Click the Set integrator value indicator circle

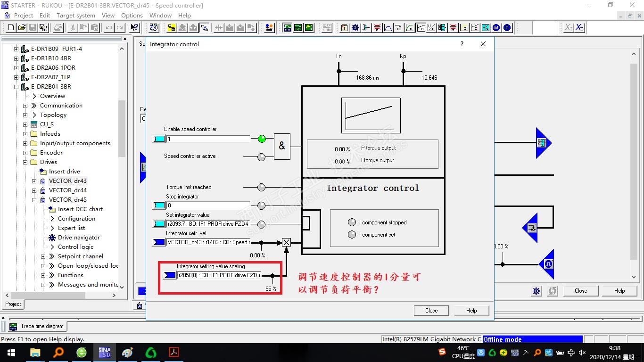click(x=262, y=224)
